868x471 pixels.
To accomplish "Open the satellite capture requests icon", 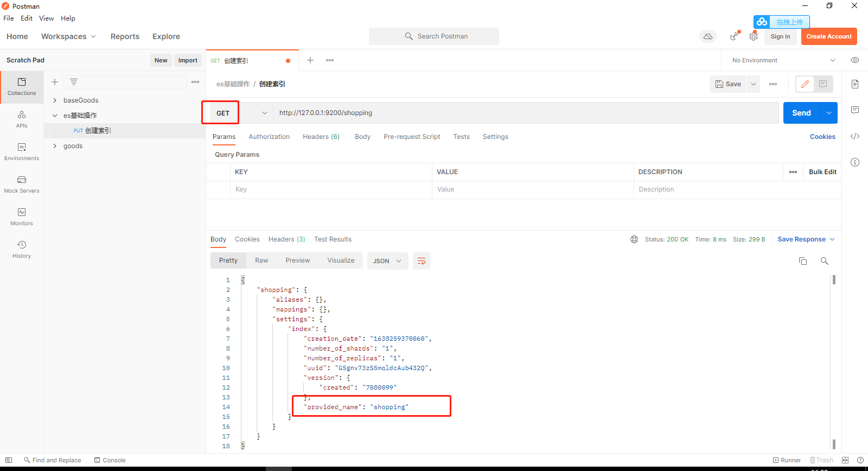I will click(734, 36).
